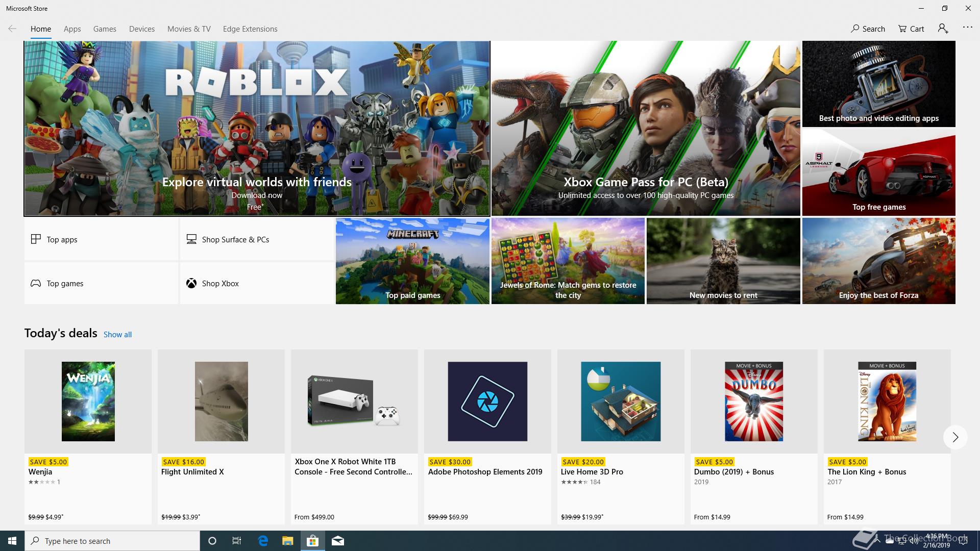
Task: Open Best photo and video editing apps tile
Action: pyautogui.click(x=878, y=84)
